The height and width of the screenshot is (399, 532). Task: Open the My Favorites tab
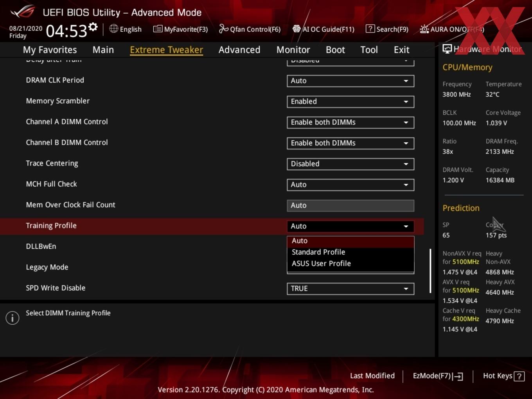50,50
